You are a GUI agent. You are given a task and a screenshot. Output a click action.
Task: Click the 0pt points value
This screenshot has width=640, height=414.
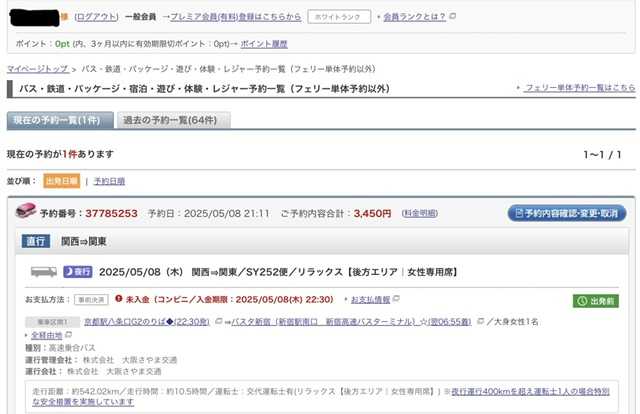62,44
